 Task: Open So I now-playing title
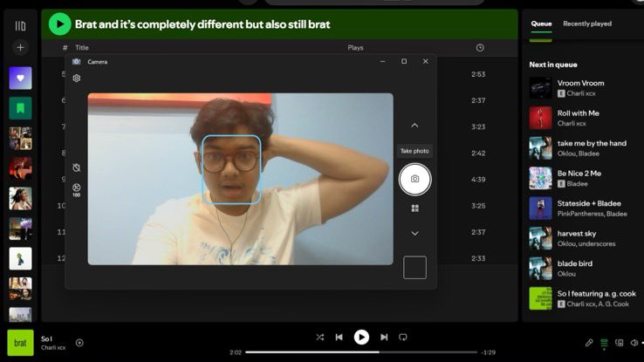click(46, 338)
